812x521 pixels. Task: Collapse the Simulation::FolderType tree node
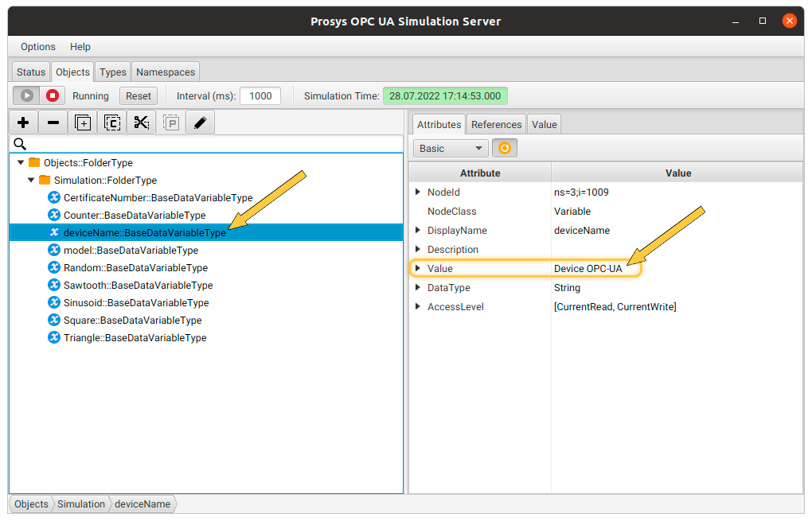click(31, 180)
